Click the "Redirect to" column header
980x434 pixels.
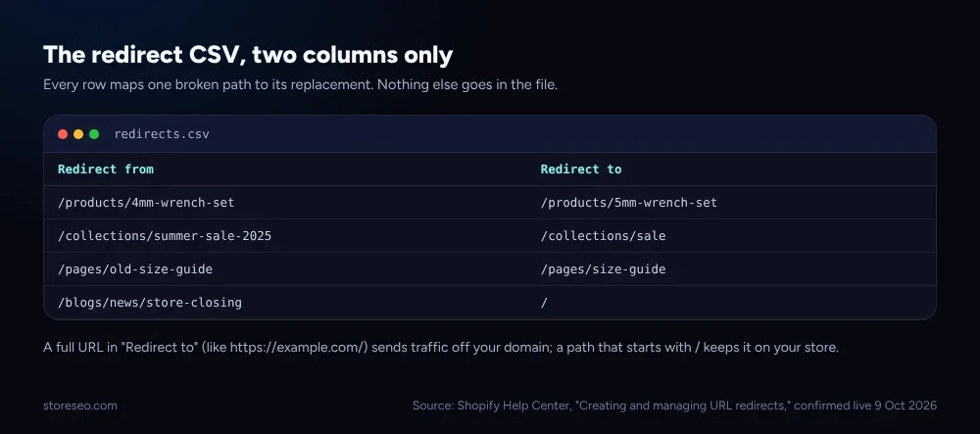[x=580, y=169]
